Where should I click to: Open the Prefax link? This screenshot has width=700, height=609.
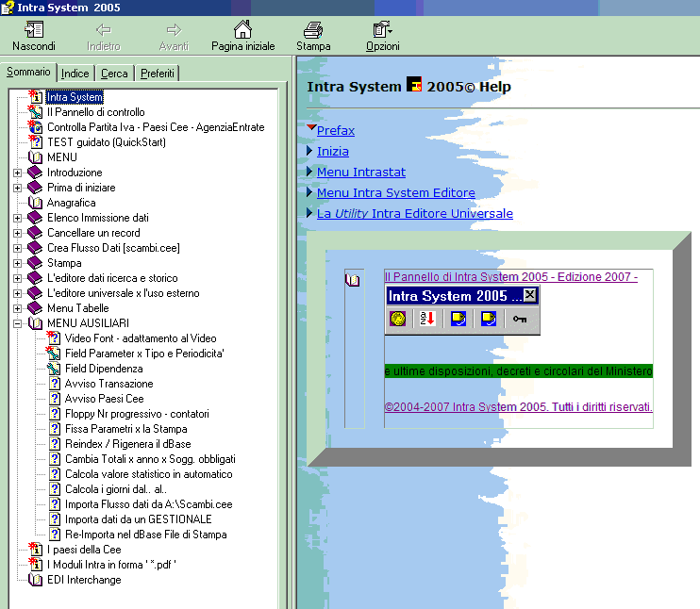tap(336, 131)
